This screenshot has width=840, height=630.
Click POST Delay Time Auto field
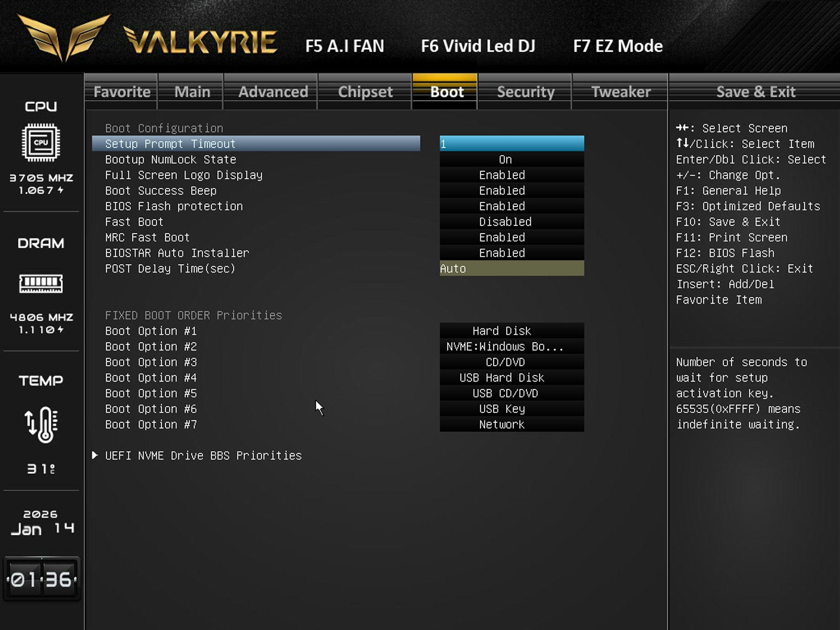(x=511, y=269)
